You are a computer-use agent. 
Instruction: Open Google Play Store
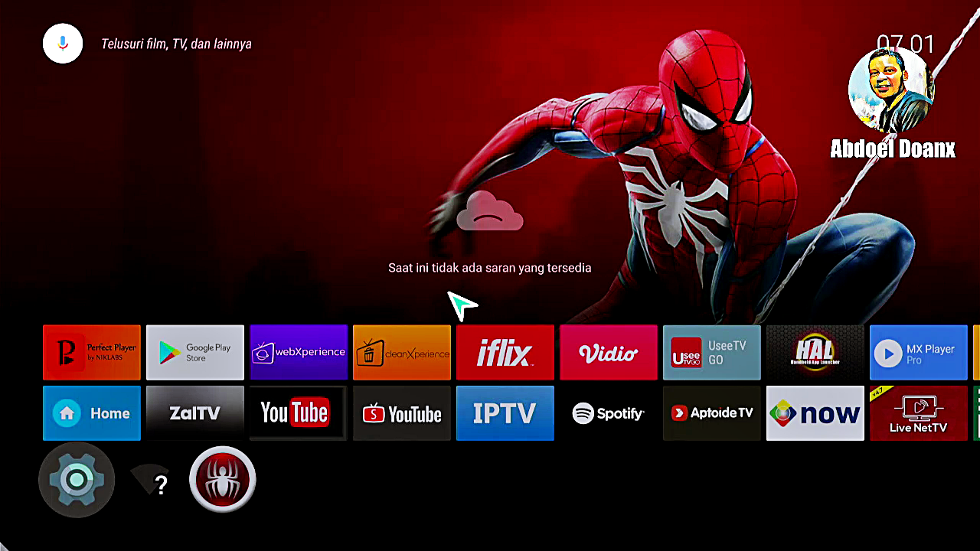(195, 353)
